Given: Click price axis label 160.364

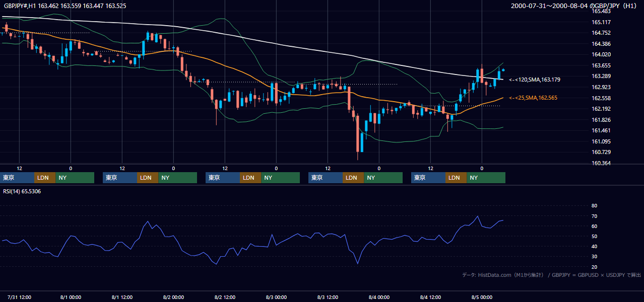Looking at the screenshot, I should coord(601,163).
